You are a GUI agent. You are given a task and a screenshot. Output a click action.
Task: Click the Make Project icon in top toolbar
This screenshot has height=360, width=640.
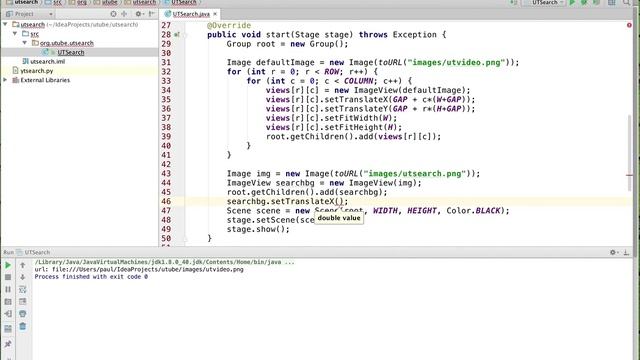513,2
